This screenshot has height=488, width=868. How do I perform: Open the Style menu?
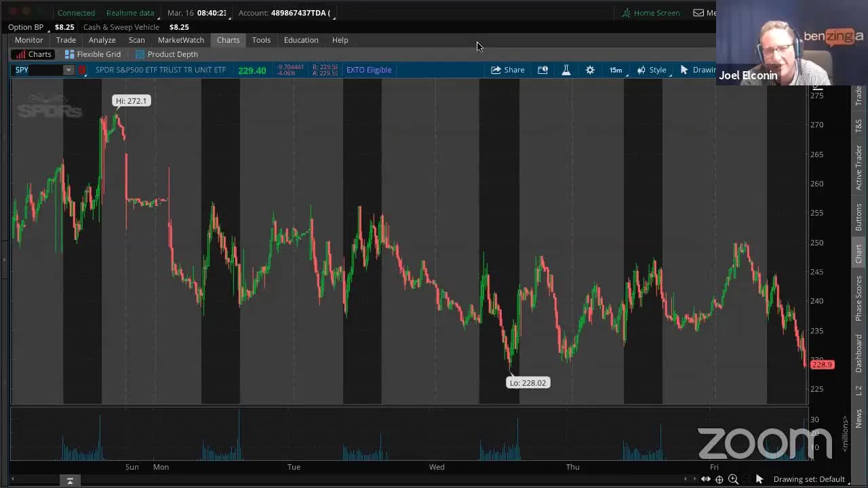pos(652,70)
